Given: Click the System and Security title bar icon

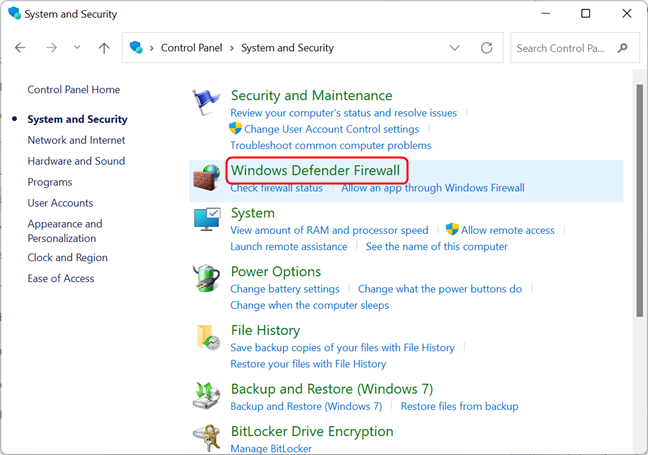Looking at the screenshot, I should point(14,13).
